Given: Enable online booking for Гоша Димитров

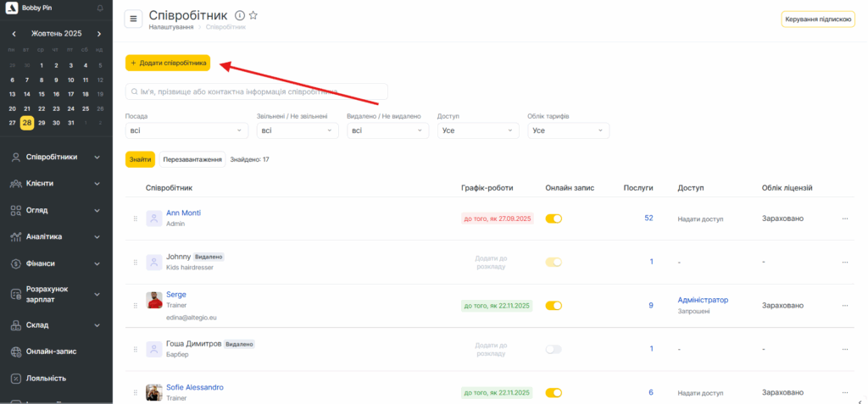Looking at the screenshot, I should pos(554,349).
